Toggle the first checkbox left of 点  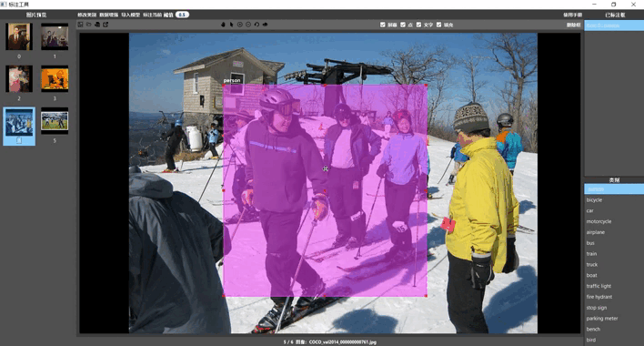click(x=383, y=25)
